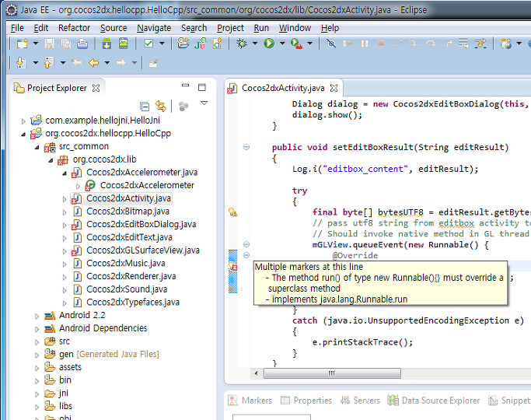Expand the Android 2.2 library
Viewport: 531px width, 420px height.
[x=37, y=316]
